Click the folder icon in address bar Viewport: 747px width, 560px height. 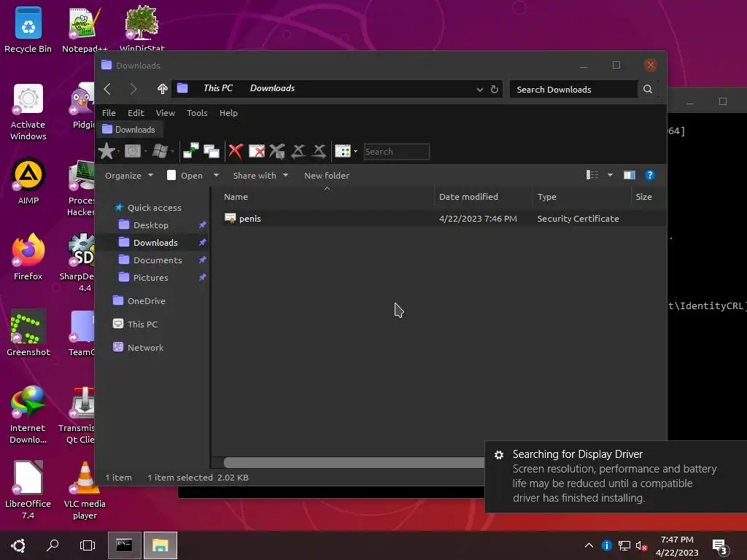pyautogui.click(x=182, y=88)
